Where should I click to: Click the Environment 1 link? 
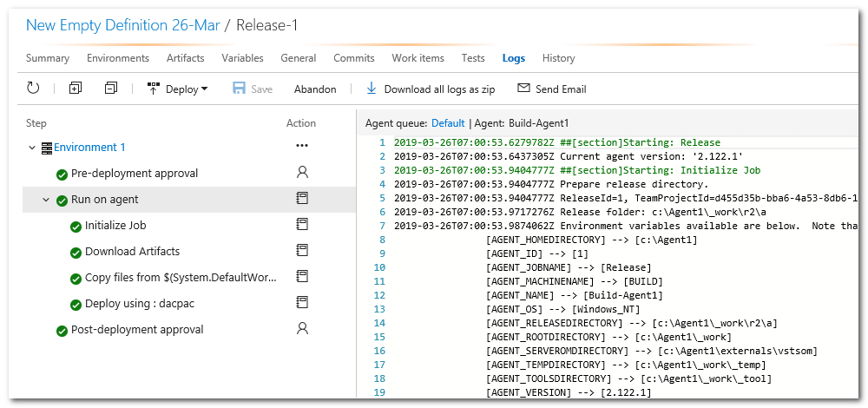(89, 148)
